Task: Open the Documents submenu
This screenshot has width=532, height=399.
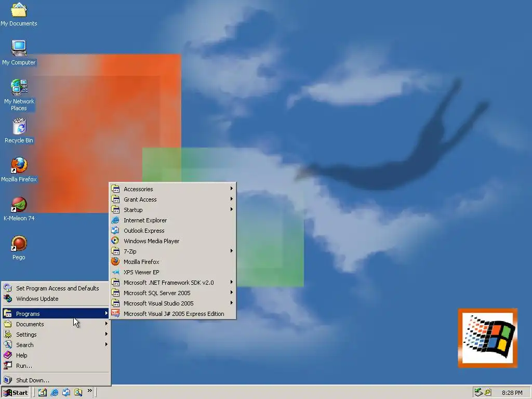Action: tap(56, 324)
